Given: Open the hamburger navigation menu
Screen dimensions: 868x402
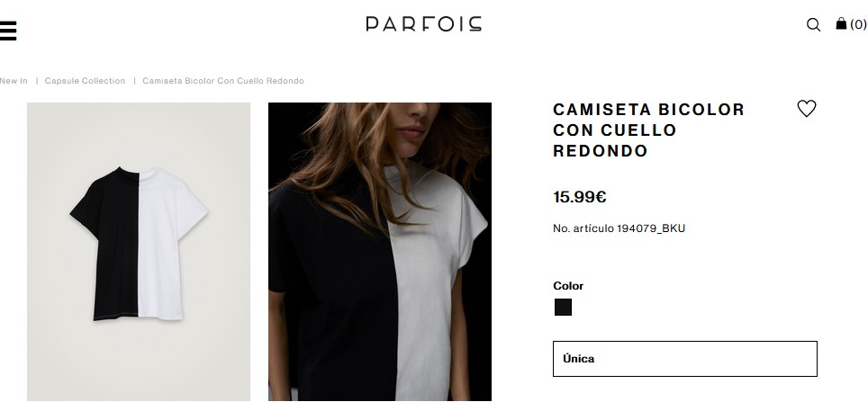Looking at the screenshot, I should 8,31.
